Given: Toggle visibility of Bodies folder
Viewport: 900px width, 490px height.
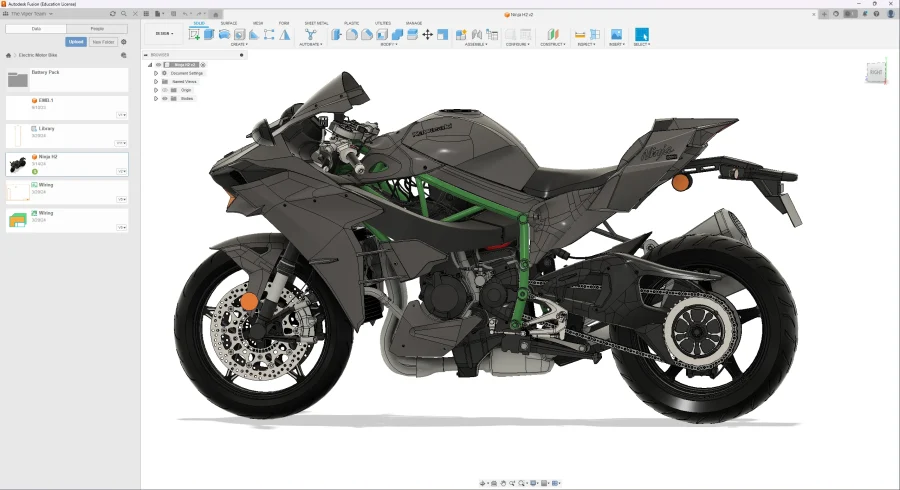Looking at the screenshot, I should [165, 99].
